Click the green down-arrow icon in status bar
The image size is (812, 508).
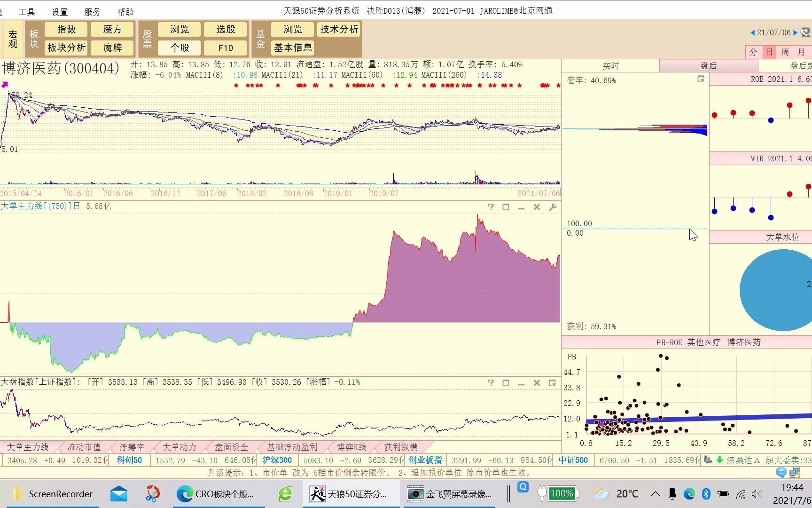point(719,460)
